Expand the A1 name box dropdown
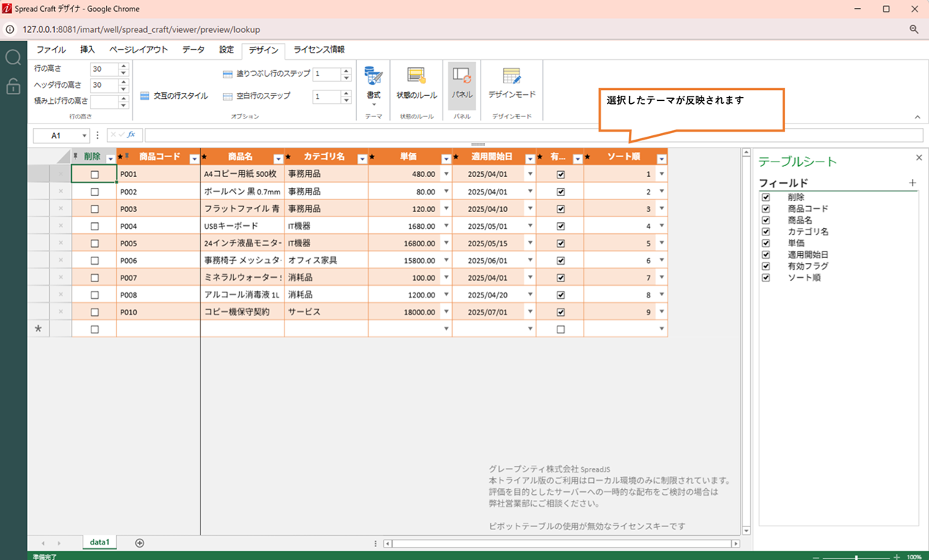929x560 pixels. click(85, 135)
